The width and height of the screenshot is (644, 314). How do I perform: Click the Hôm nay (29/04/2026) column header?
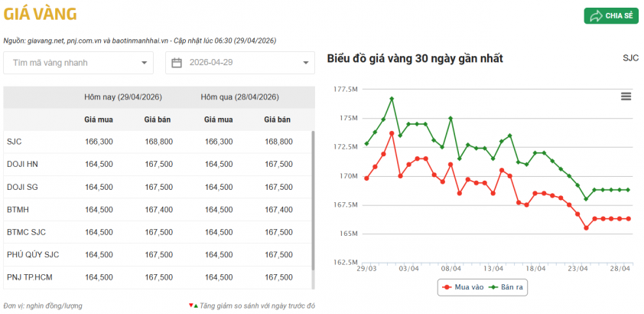pyautogui.click(x=123, y=97)
